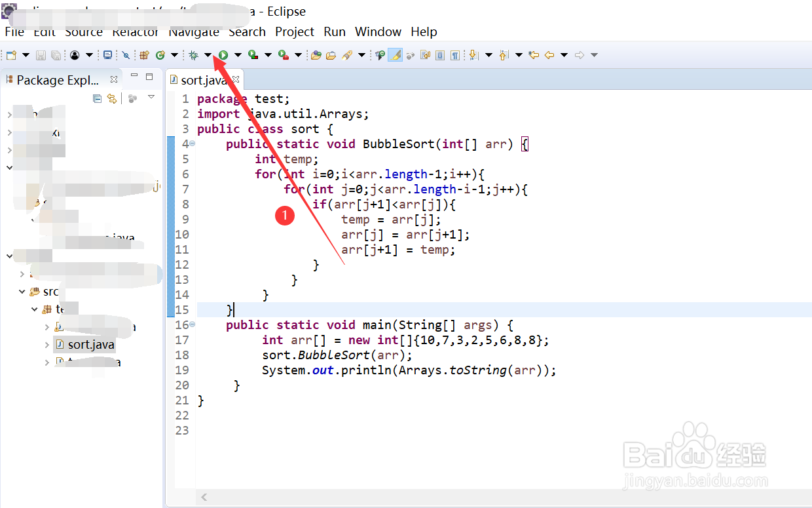Click the Search flashlight icon

pyautogui.click(x=348, y=55)
